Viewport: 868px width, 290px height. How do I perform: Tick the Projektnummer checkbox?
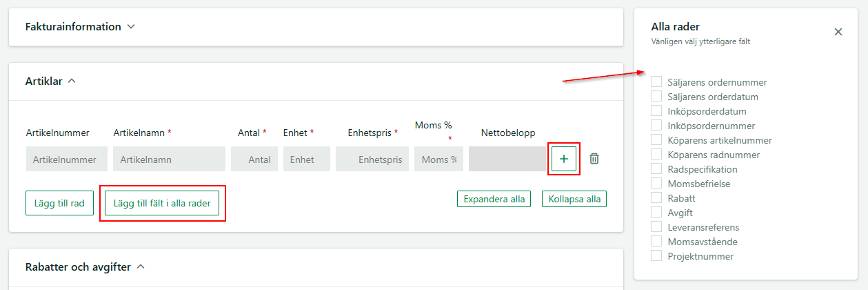[656, 256]
